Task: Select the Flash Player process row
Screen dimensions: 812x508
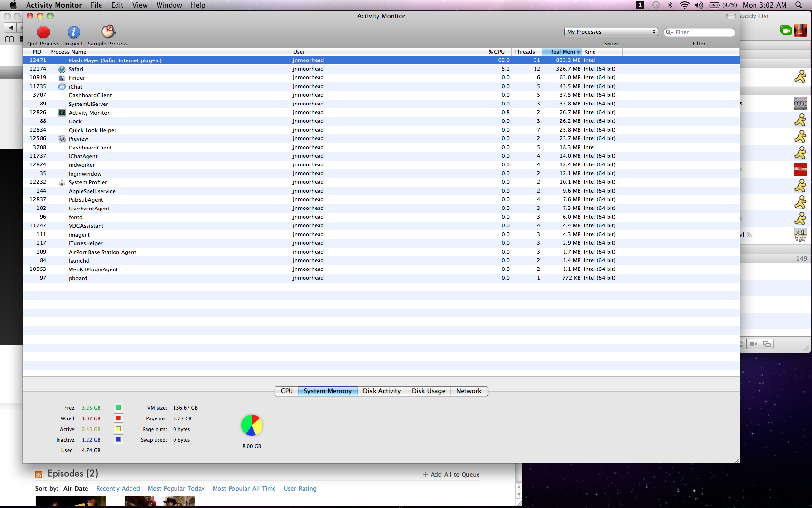Action: pos(381,60)
